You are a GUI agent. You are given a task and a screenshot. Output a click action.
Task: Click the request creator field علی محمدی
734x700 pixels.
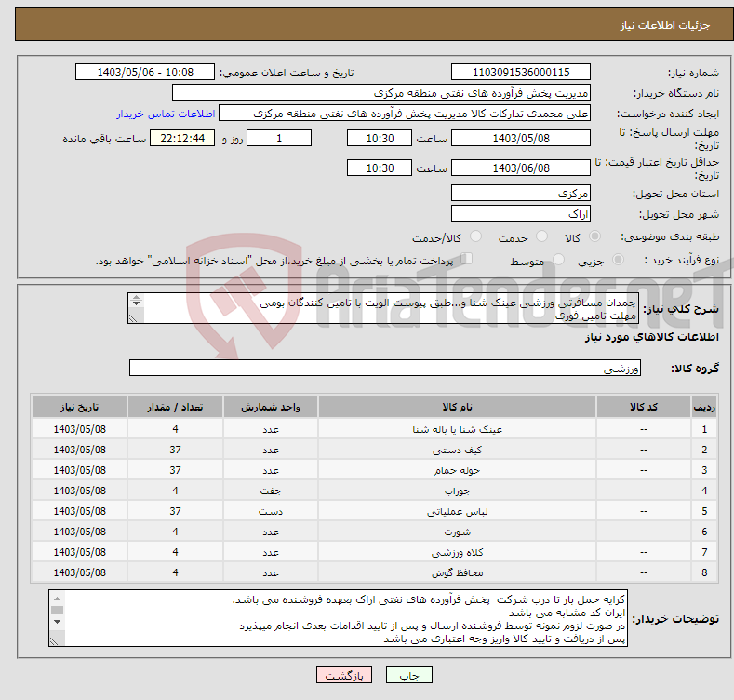[x=405, y=114]
